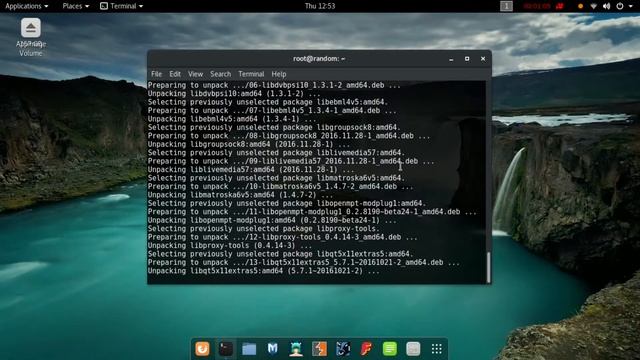This screenshot has width=640, height=360.
Task: Open the Edit menu in terminal
Action: 175,74
